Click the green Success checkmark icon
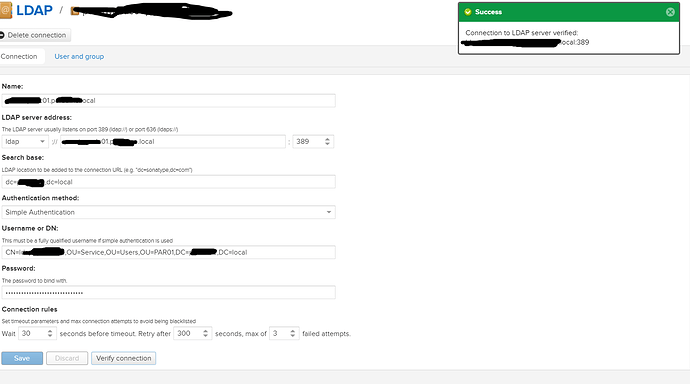The image size is (690, 384). point(468,12)
